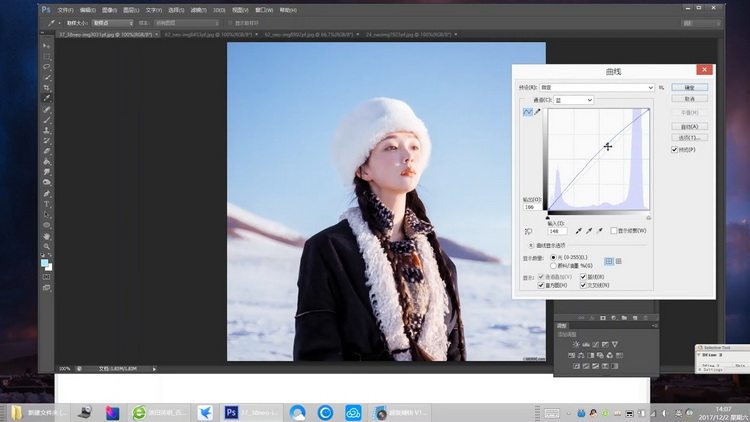Viewport: 750px width, 422px height.
Task: Open status bar document info arrow
Action: [x=154, y=369]
